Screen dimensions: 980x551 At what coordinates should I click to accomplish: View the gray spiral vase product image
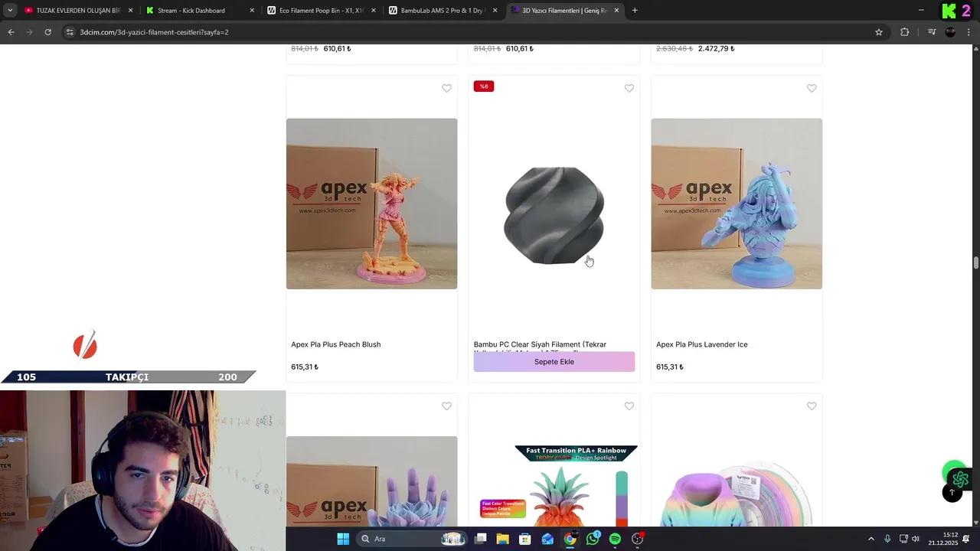pos(554,215)
